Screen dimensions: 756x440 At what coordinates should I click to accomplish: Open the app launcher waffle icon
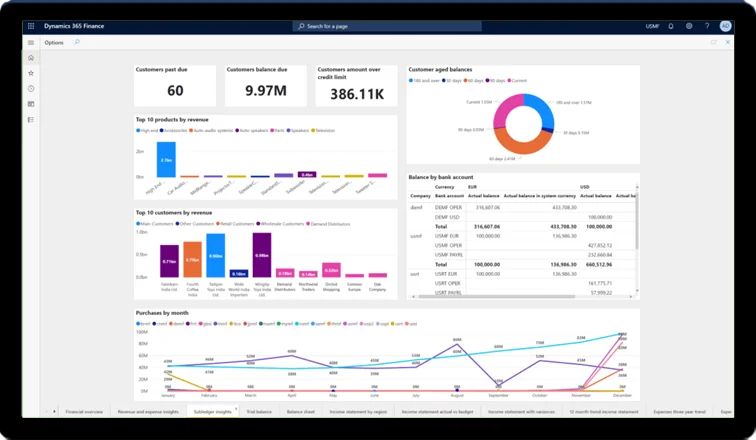tap(31, 25)
